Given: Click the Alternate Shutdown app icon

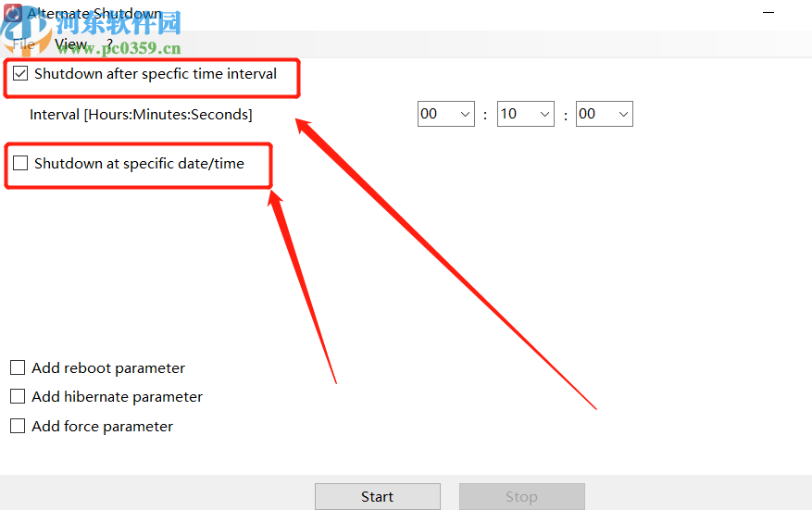Looking at the screenshot, I should (13, 13).
